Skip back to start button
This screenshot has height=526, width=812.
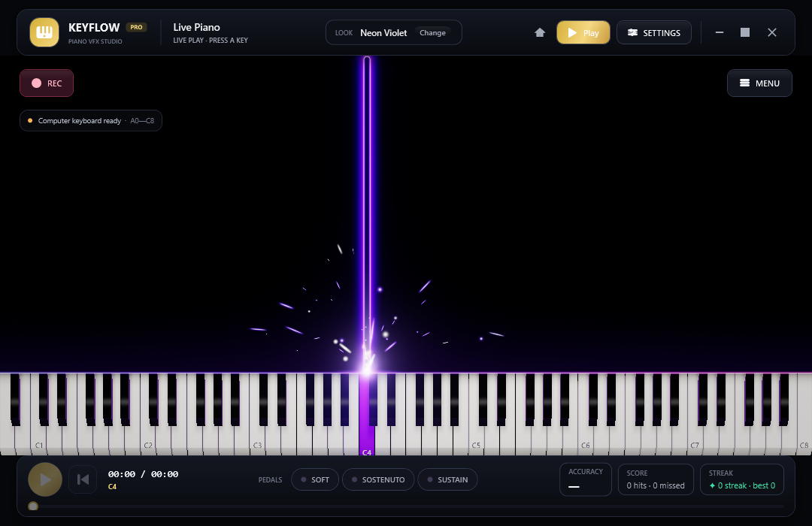[83, 479]
